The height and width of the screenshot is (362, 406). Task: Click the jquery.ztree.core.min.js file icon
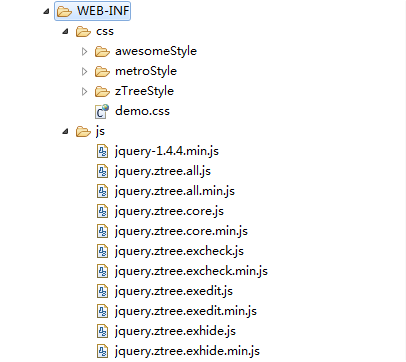102,231
